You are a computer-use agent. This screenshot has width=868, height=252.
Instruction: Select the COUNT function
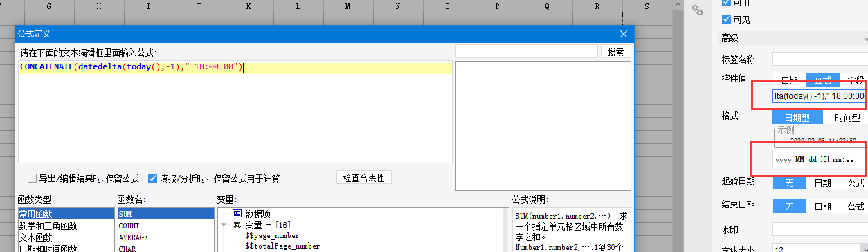click(x=165, y=226)
